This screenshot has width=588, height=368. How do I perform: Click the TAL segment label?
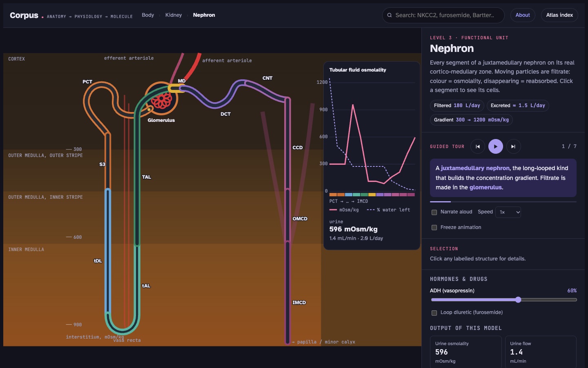147,177
